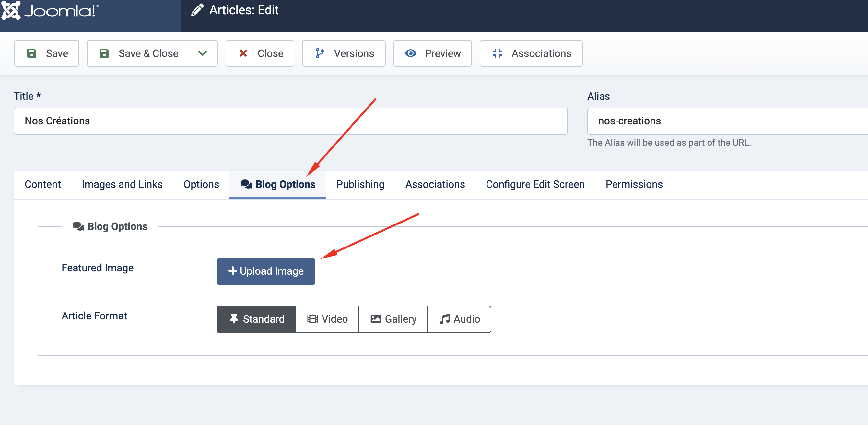
Task: Choose Audio article format
Action: [x=459, y=319]
